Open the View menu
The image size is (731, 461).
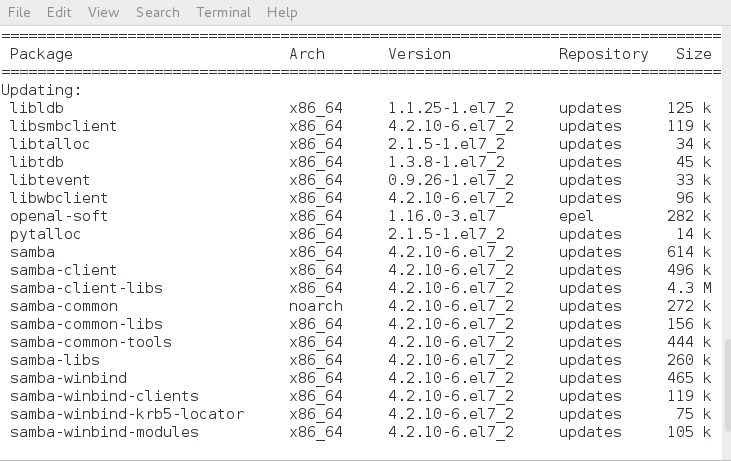(x=103, y=12)
